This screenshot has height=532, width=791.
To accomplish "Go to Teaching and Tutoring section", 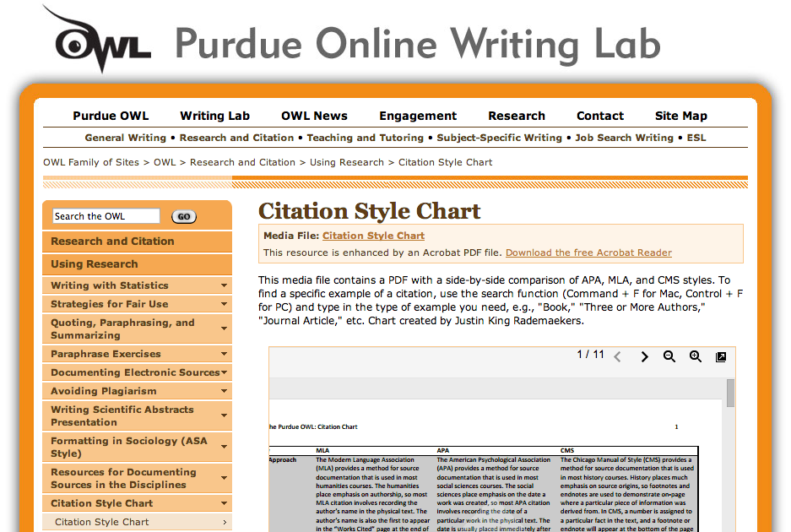I will (x=366, y=138).
